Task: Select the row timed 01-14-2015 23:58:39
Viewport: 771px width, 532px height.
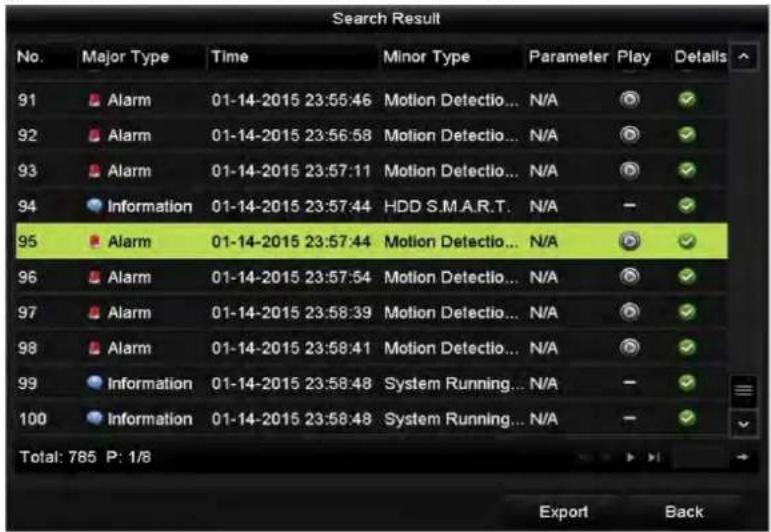Action: click(372, 312)
